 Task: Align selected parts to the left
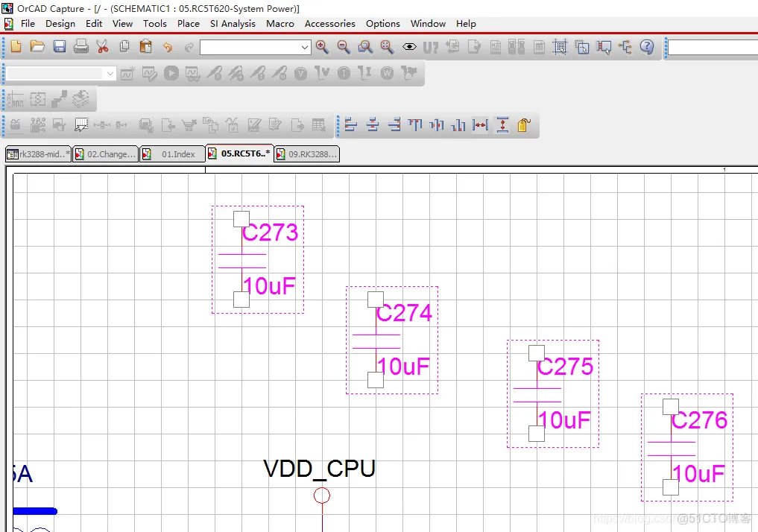[351, 125]
